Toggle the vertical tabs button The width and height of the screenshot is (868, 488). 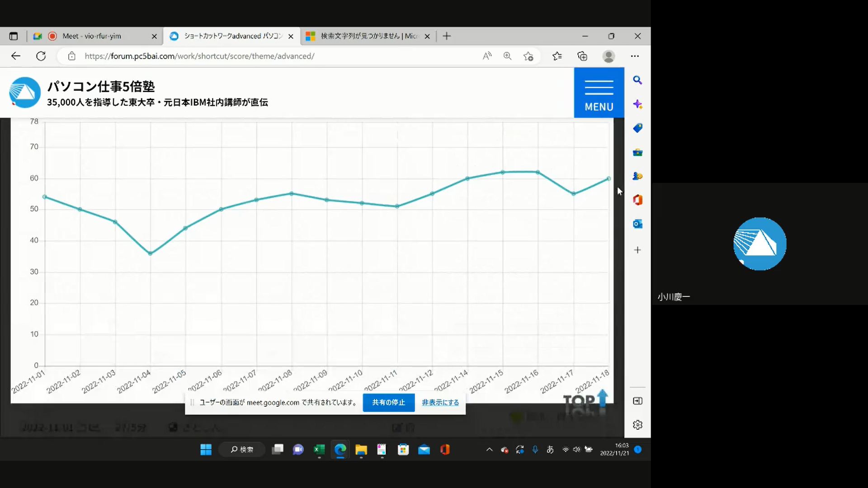pyautogui.click(x=14, y=36)
